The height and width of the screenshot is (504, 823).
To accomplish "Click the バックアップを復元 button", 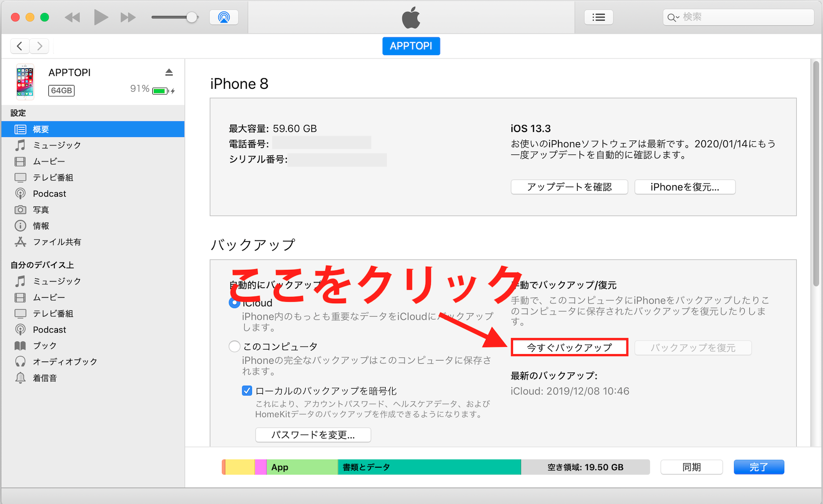I will pyautogui.click(x=693, y=348).
